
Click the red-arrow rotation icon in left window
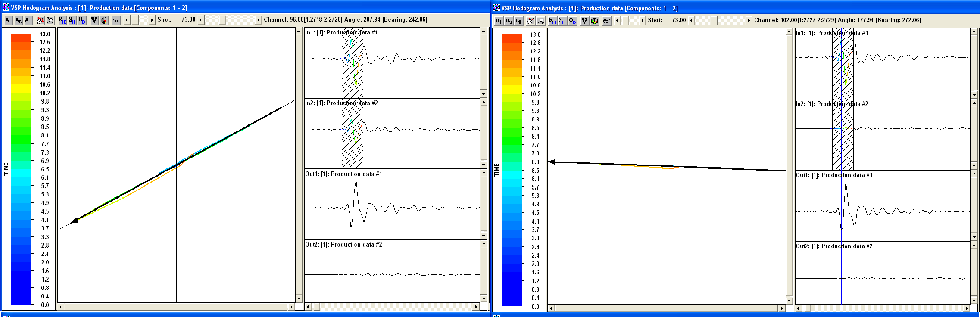point(40,20)
